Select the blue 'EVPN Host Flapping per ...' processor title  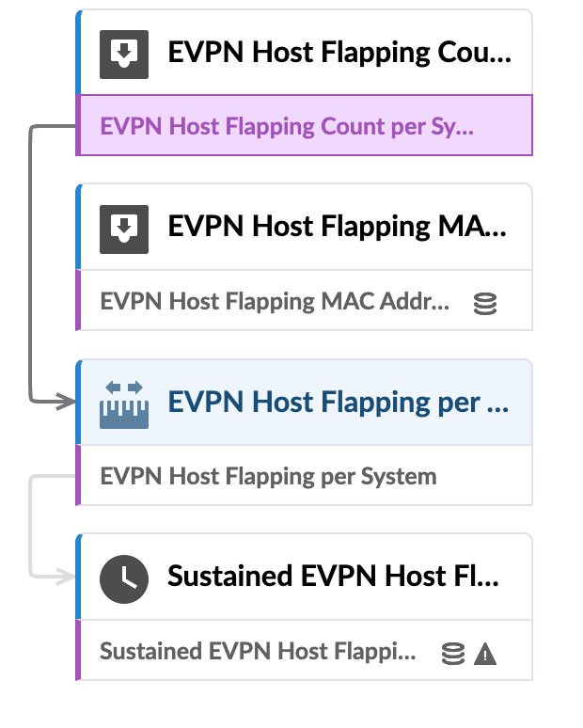(339, 404)
